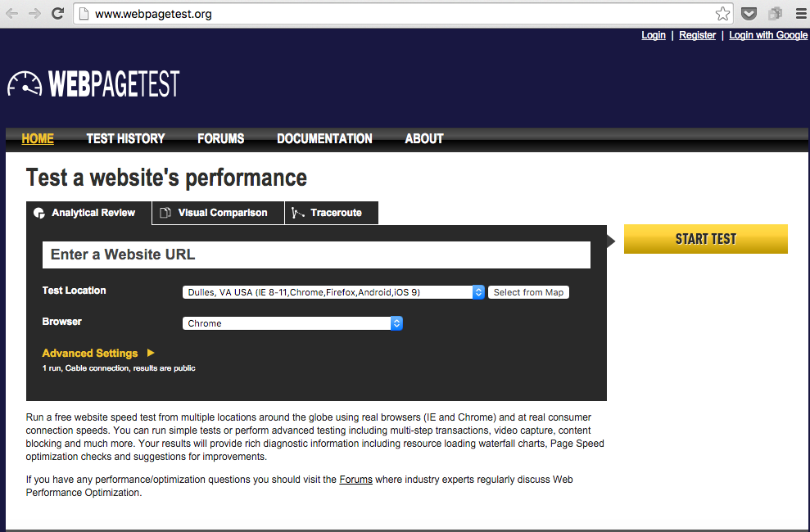Open the Test Location dropdown

point(333,292)
